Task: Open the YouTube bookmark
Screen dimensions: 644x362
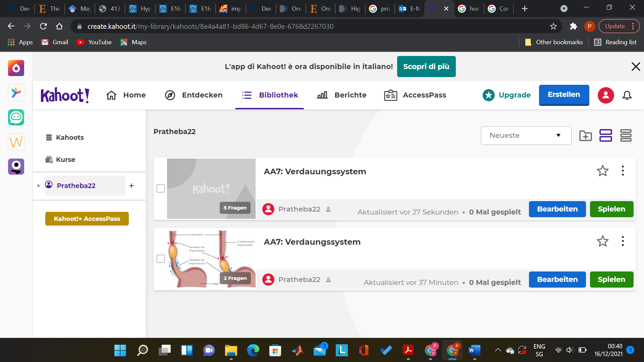Action: point(94,42)
